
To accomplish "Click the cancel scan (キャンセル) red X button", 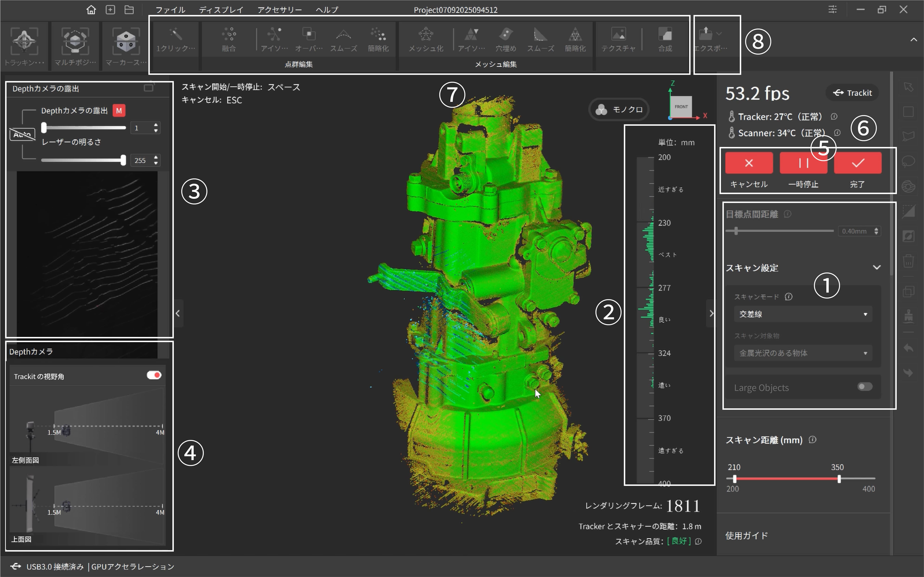I will pos(749,163).
